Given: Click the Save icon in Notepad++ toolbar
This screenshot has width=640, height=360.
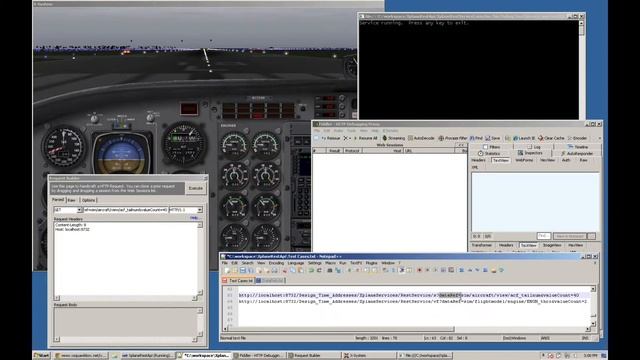Looking at the screenshot, I should 243,270.
